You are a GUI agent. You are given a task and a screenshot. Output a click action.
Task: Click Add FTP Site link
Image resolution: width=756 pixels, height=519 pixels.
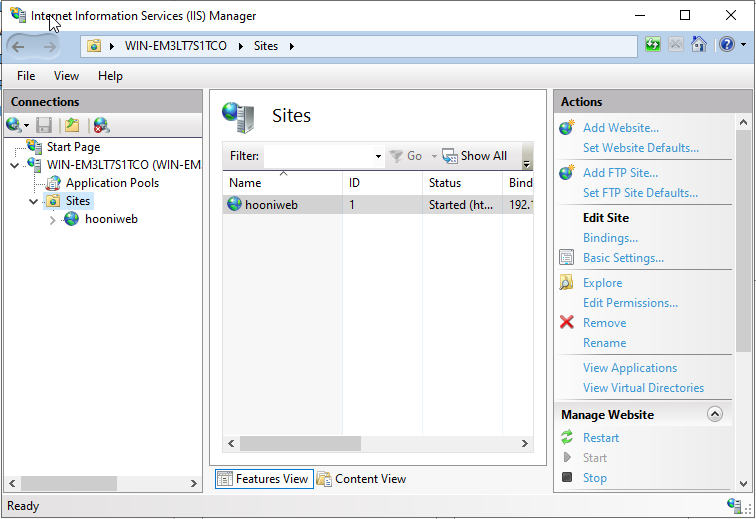(x=621, y=173)
